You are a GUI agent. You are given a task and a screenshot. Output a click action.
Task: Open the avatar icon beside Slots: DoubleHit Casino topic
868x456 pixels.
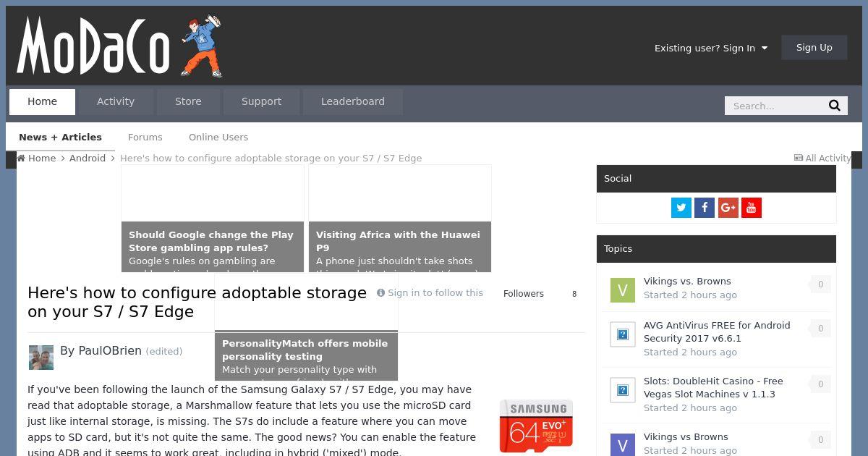coord(623,390)
